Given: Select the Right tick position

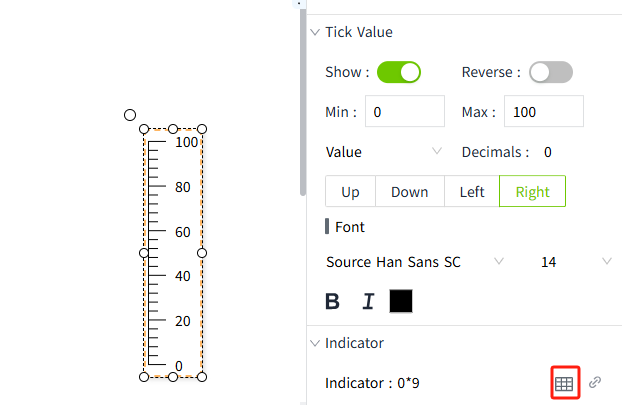Looking at the screenshot, I should (x=532, y=192).
